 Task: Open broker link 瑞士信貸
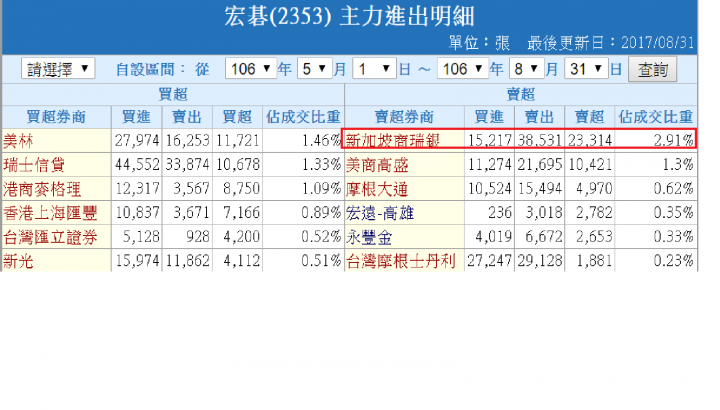coord(34,164)
